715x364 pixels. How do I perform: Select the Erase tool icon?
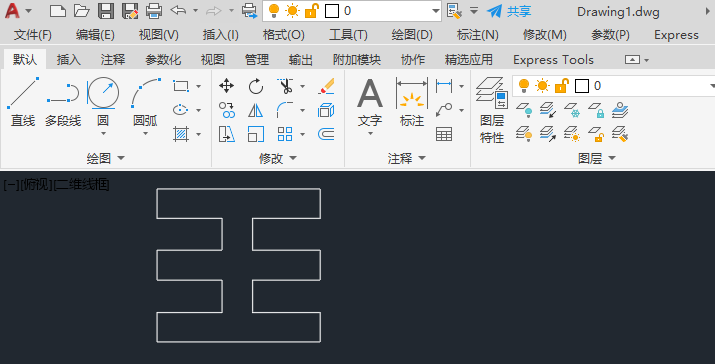point(326,86)
